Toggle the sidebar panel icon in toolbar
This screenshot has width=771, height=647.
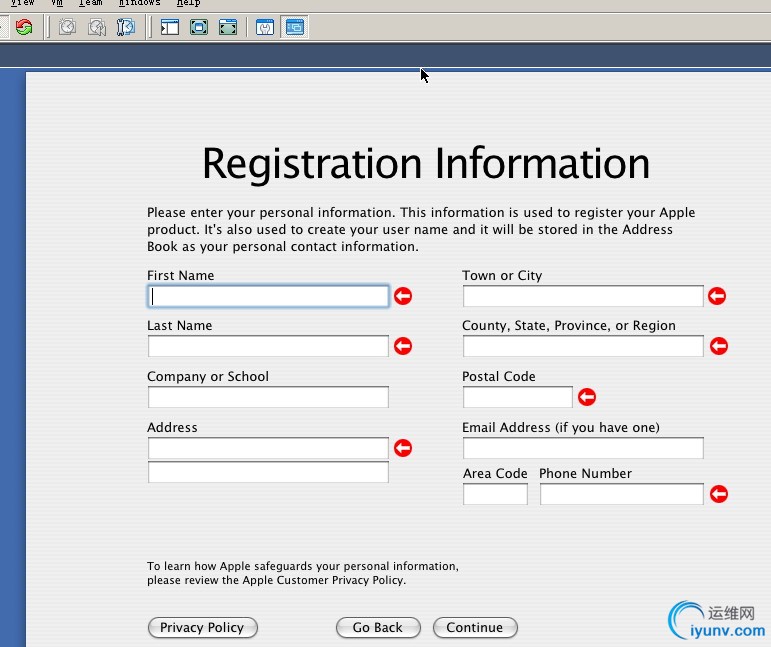(170, 27)
